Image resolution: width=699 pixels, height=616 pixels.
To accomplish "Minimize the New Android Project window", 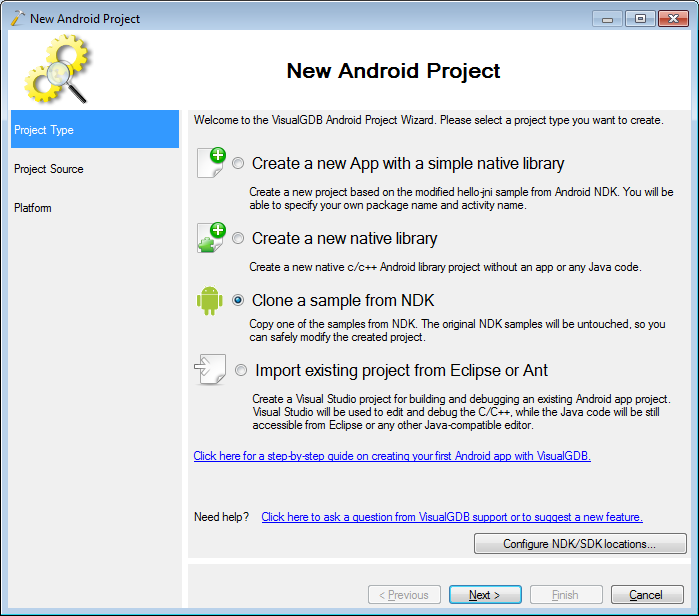I will [607, 19].
